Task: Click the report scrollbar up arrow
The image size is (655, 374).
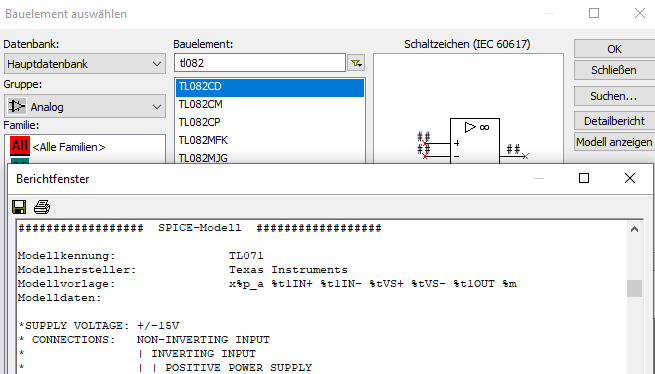Action: point(635,229)
